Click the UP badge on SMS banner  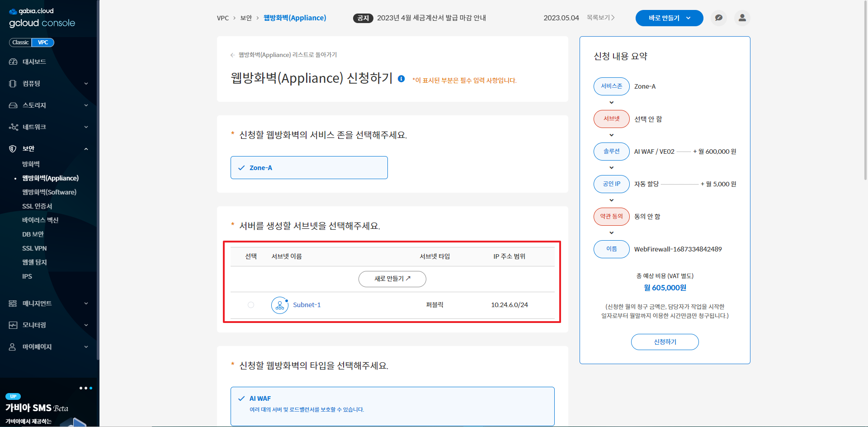coord(13,396)
